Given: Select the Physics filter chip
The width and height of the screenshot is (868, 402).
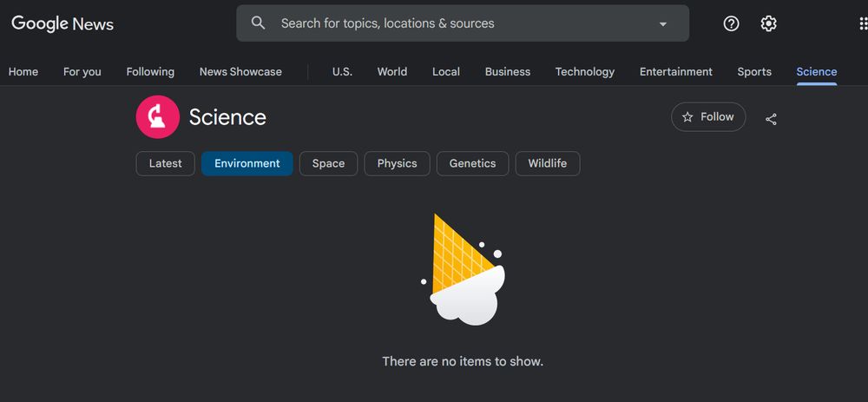Looking at the screenshot, I should point(397,163).
